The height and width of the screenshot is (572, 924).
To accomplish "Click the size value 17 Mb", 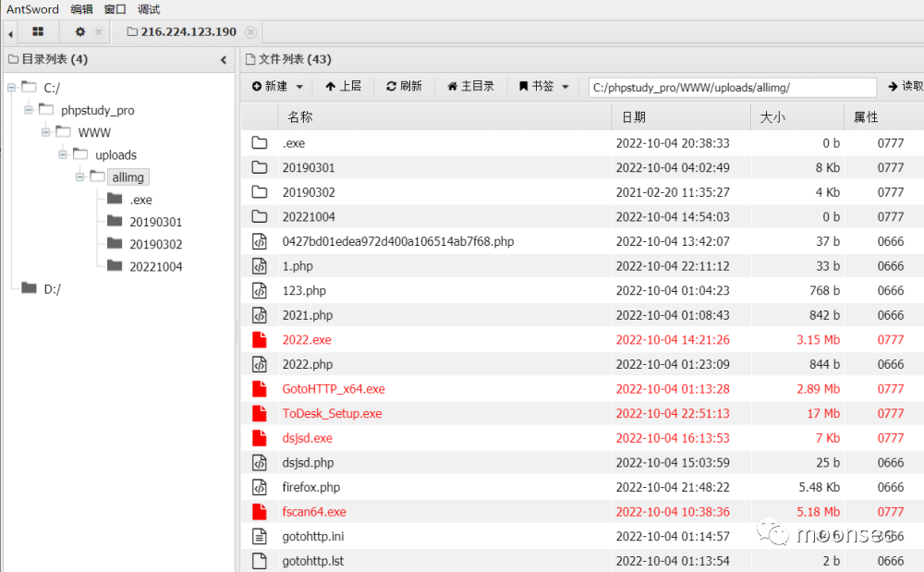I will pos(823,414).
